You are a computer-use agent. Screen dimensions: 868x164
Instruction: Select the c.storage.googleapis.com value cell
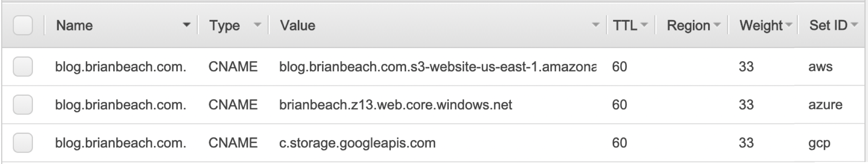click(357, 143)
